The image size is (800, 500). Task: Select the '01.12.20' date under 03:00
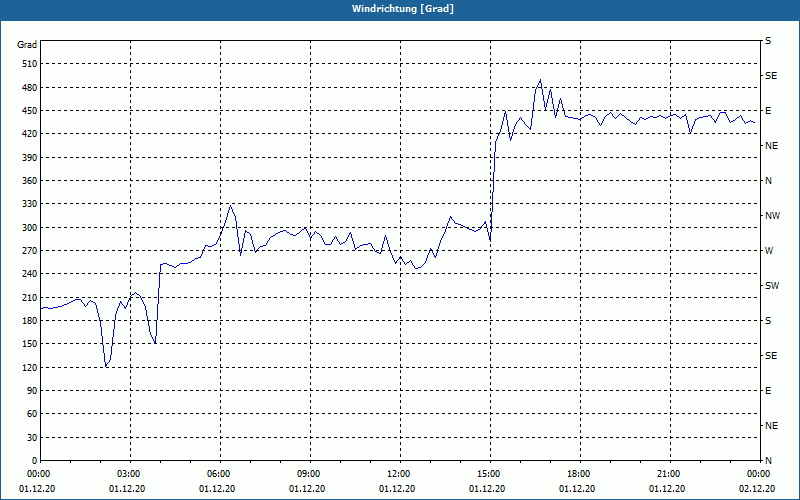(127, 489)
